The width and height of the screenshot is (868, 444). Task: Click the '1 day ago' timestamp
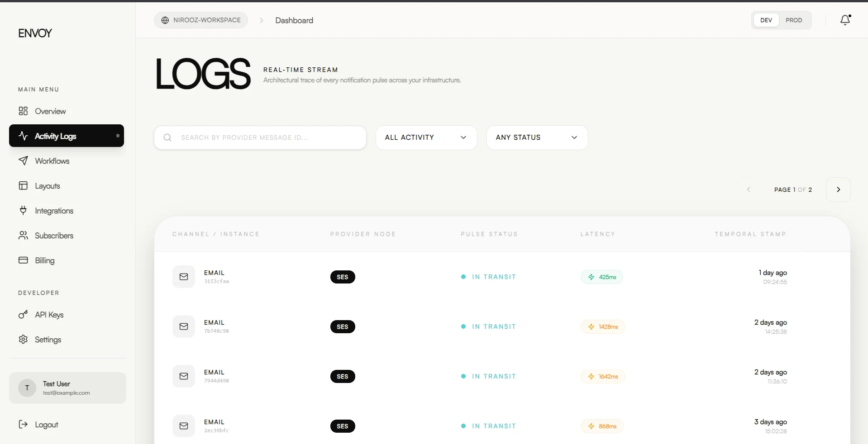coord(773,273)
